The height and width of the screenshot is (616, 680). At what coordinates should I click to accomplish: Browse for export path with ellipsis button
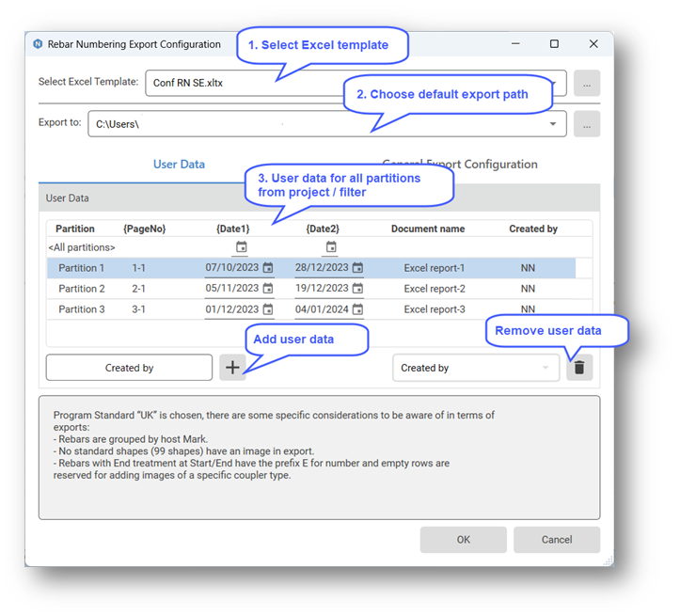[x=587, y=124]
